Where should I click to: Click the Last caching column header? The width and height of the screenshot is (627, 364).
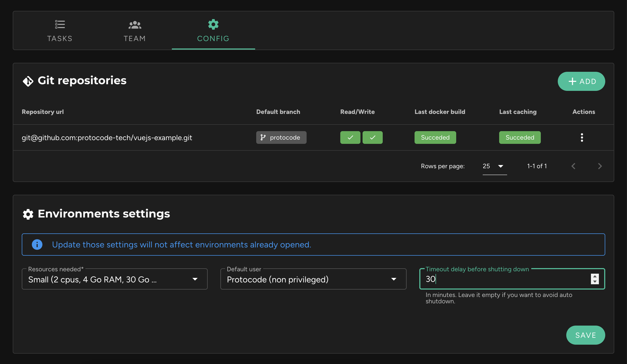518,112
